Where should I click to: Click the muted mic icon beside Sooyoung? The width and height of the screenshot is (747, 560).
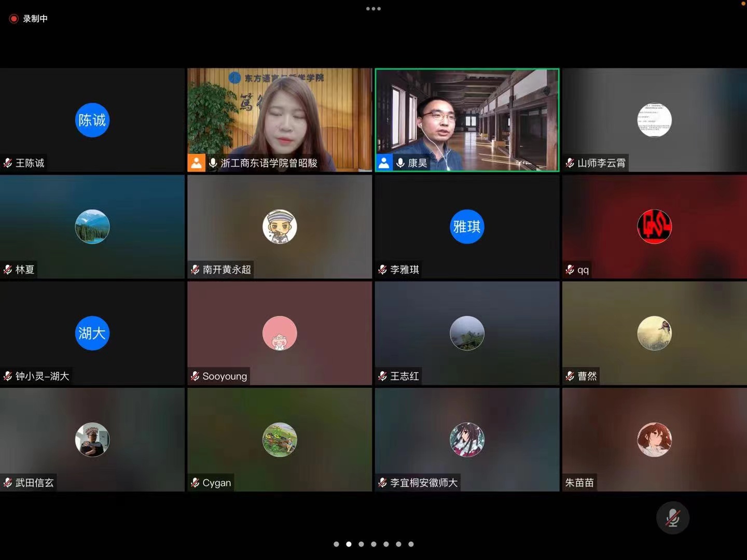click(x=195, y=376)
